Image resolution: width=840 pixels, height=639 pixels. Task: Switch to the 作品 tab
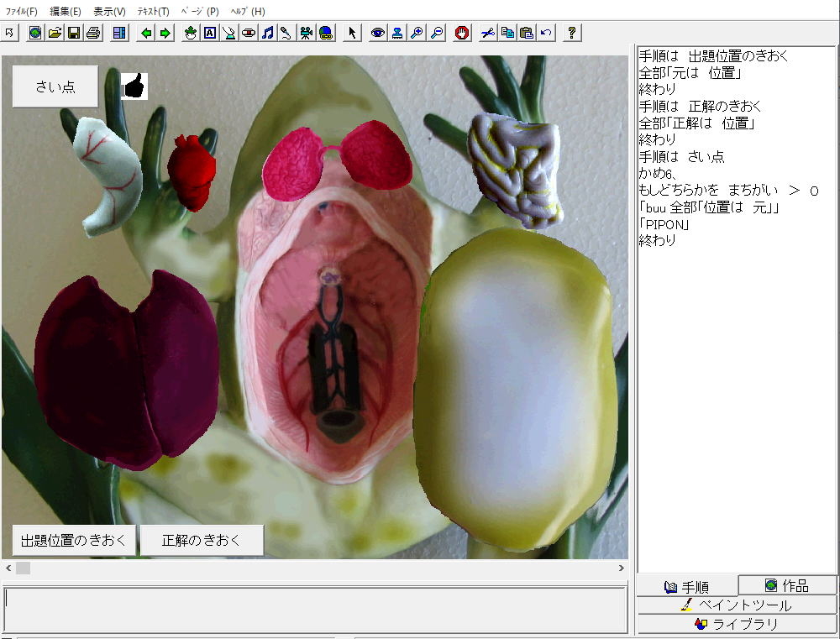(787, 585)
